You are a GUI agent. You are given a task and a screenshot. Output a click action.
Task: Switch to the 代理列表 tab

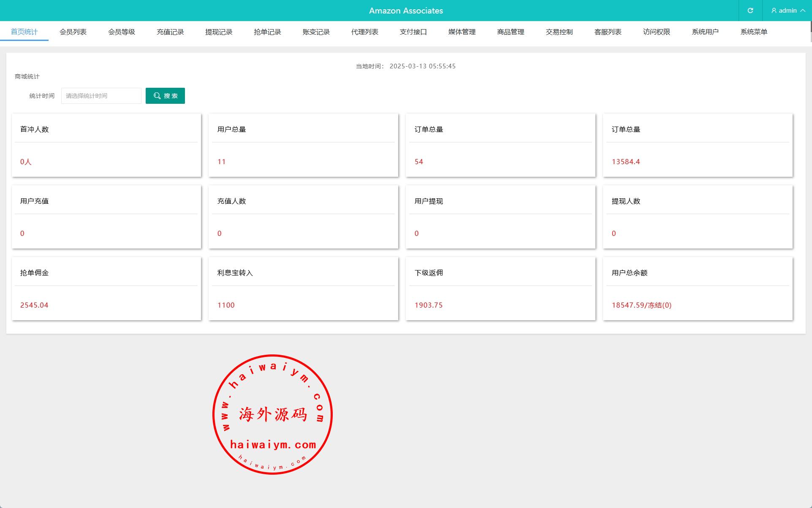[365, 32]
